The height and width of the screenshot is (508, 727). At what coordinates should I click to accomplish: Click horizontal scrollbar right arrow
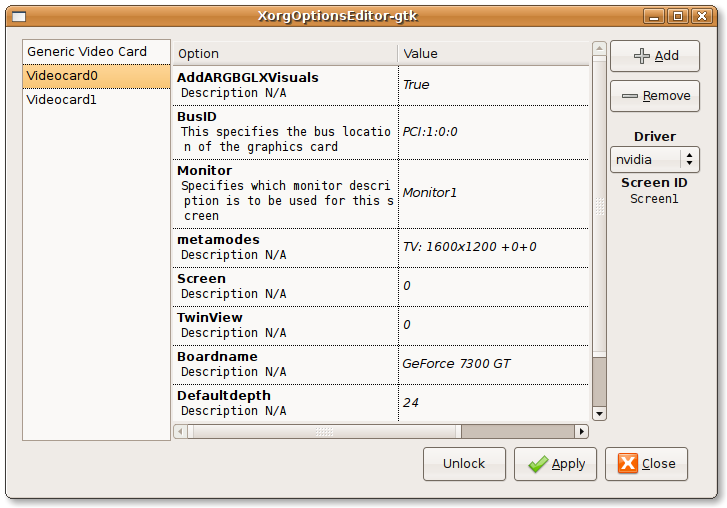coord(581,432)
